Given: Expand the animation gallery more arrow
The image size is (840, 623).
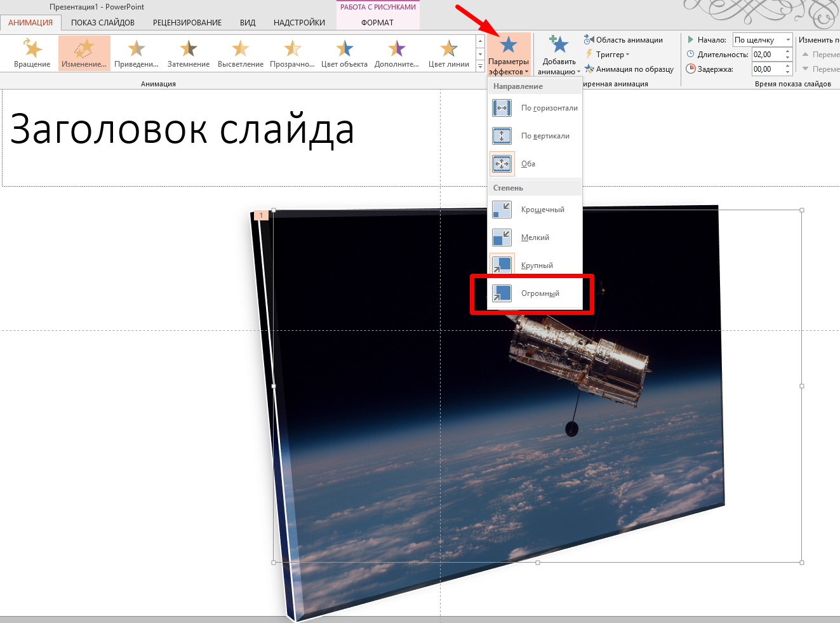Looking at the screenshot, I should coord(480,66).
